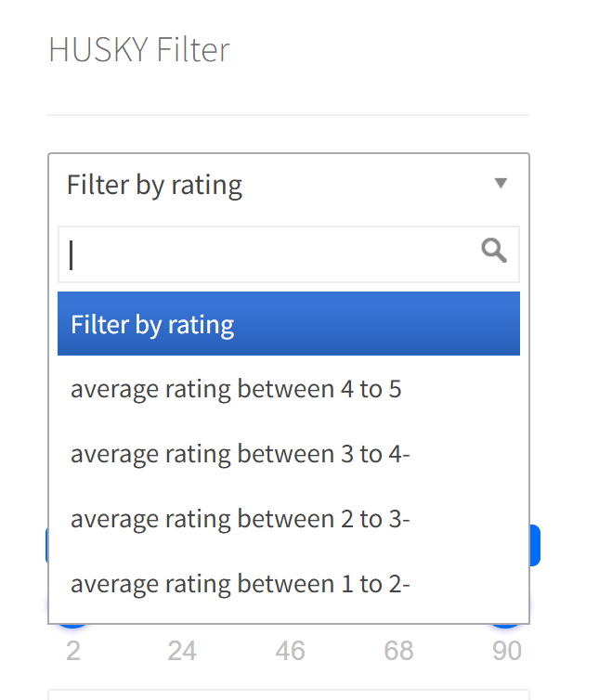Click the right range slider handle
This screenshot has height=700, width=599.
[505, 626]
